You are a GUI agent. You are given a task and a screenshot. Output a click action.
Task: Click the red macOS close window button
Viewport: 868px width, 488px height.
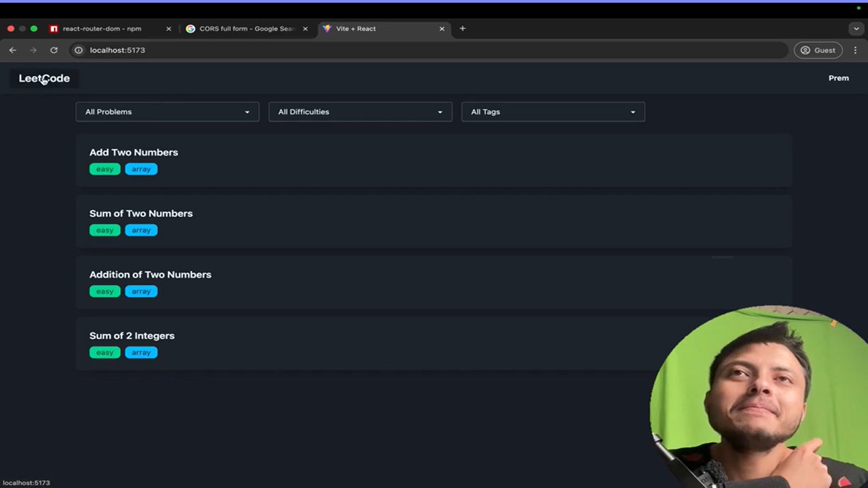point(11,29)
